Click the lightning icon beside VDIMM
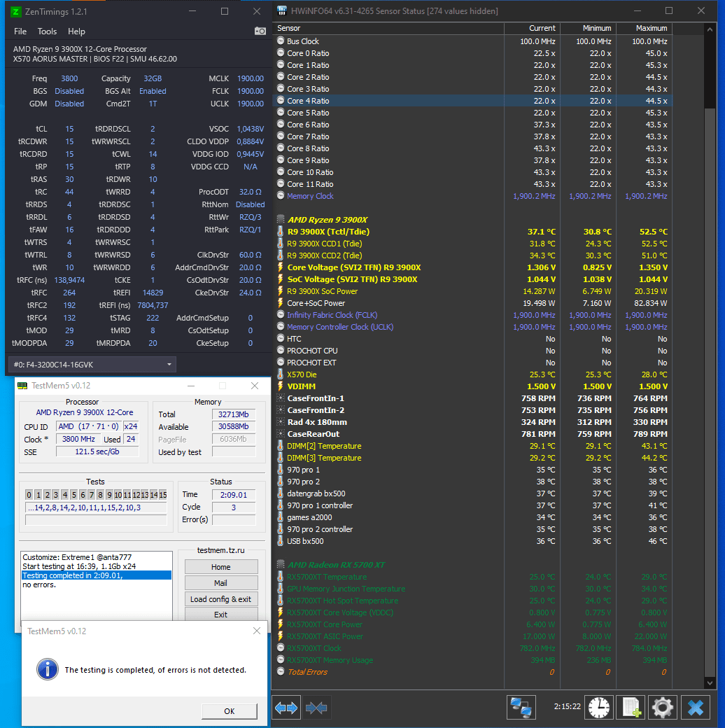This screenshot has height=728, width=725. [281, 386]
